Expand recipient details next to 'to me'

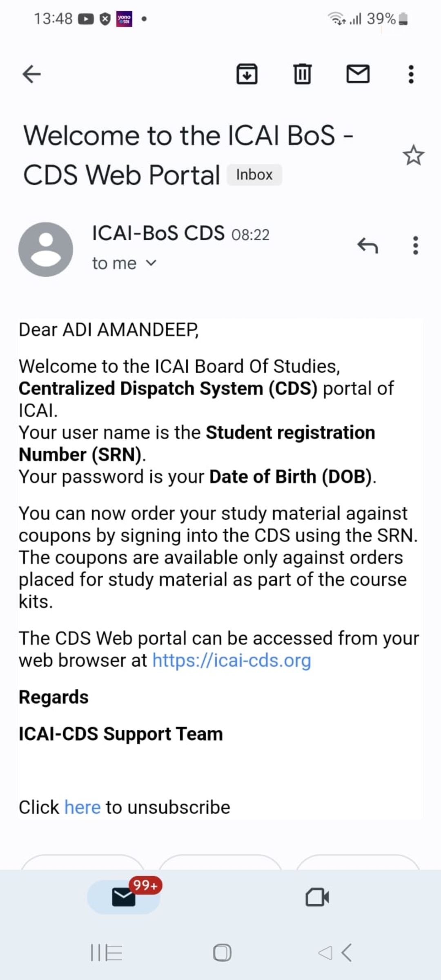point(151,263)
